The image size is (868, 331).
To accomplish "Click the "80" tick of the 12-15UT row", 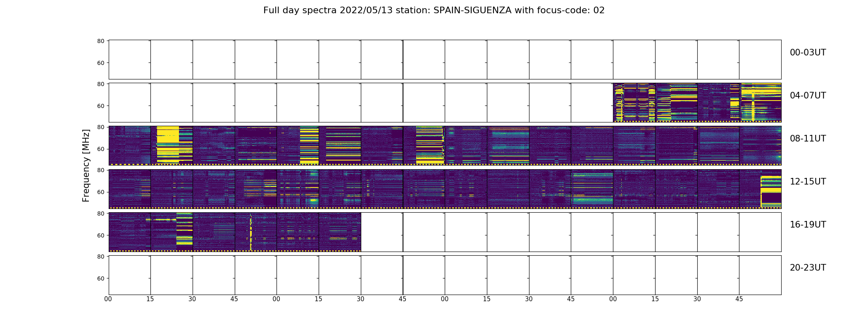I will click(100, 170).
